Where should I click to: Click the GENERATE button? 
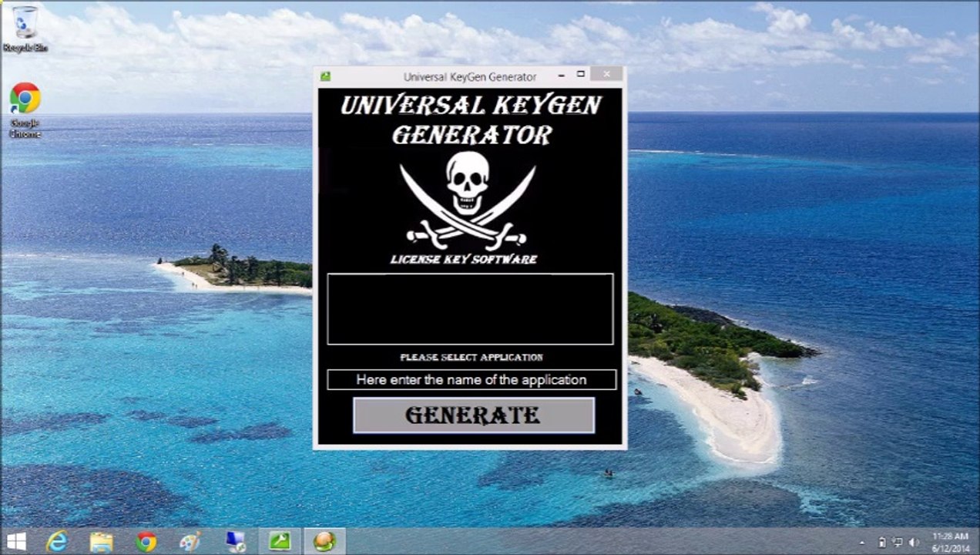[474, 415]
